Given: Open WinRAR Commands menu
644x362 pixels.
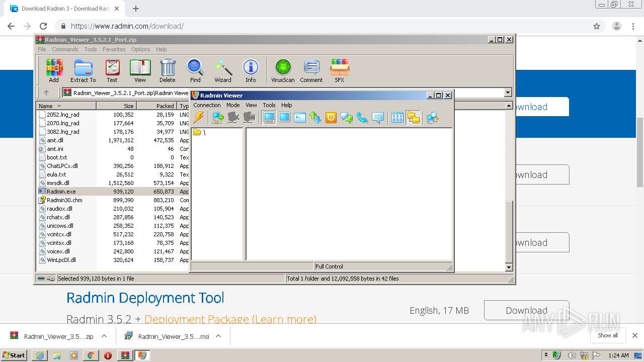Looking at the screenshot, I should point(65,49).
